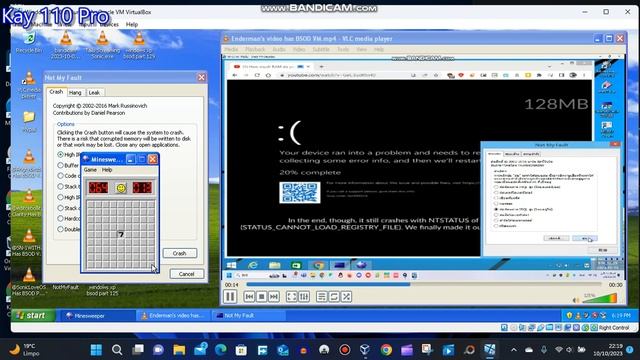Toggle the VLC playlist view
Viewport: 640px width, 360px height.
click(322, 297)
